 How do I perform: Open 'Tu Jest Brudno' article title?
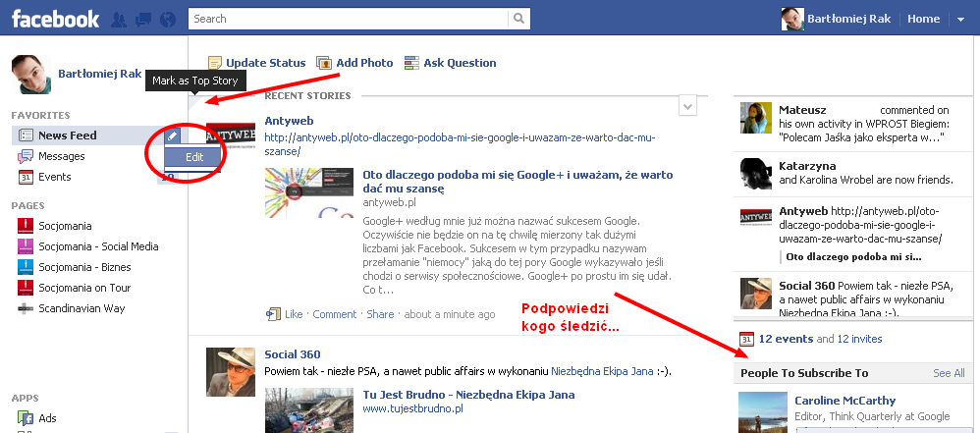(x=468, y=395)
